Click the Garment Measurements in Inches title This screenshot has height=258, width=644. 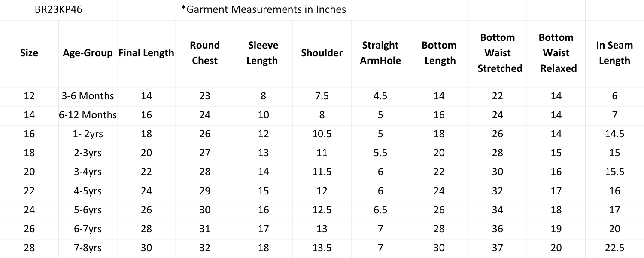(263, 9)
